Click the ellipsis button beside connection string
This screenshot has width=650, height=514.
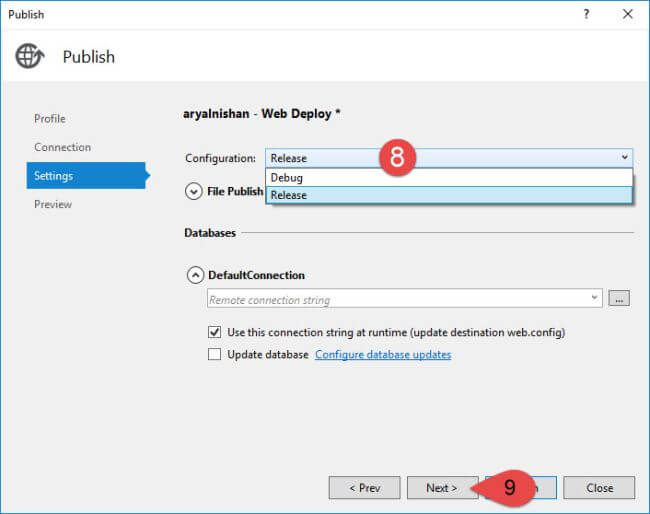(x=619, y=299)
